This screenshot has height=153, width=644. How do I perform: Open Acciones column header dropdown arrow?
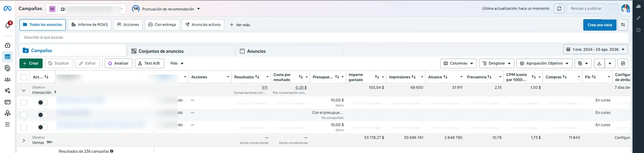(228, 77)
